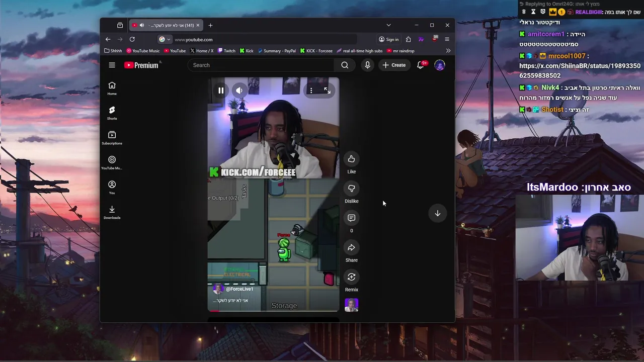644x362 pixels.
Task: Close the YouTube browser tab
Action: [x=198, y=25]
